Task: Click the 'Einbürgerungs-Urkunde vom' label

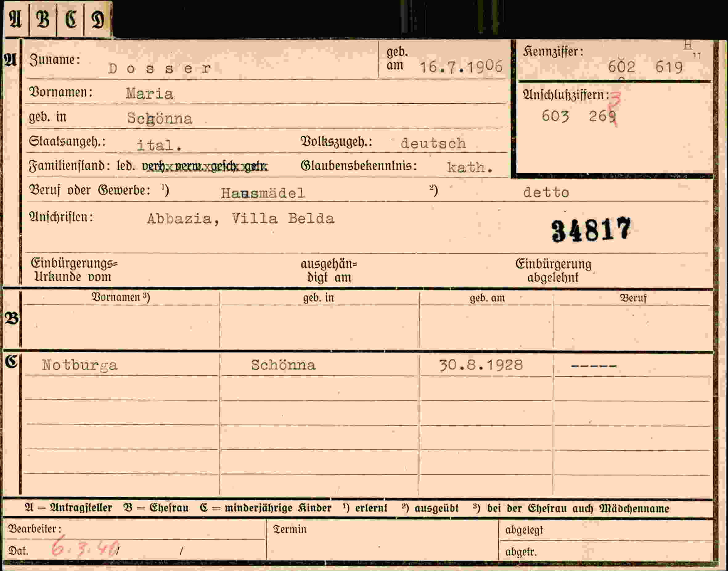Action: (74, 270)
